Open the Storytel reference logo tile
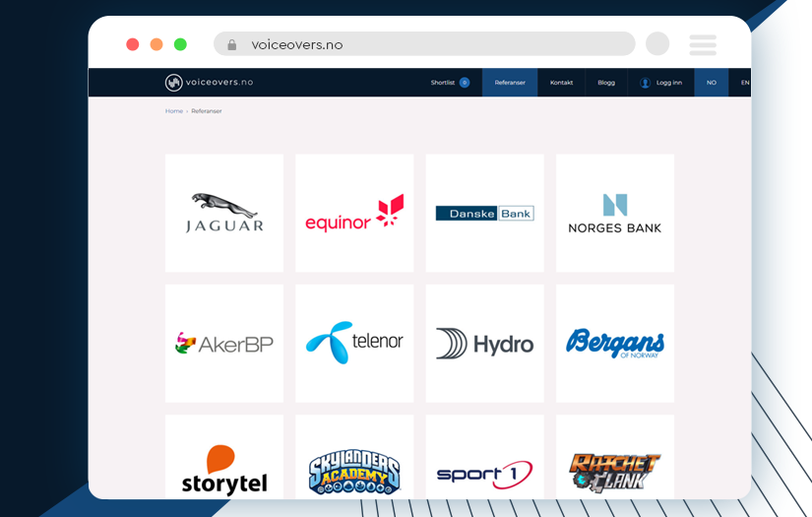Viewport: 812px width, 517px height. 224,457
